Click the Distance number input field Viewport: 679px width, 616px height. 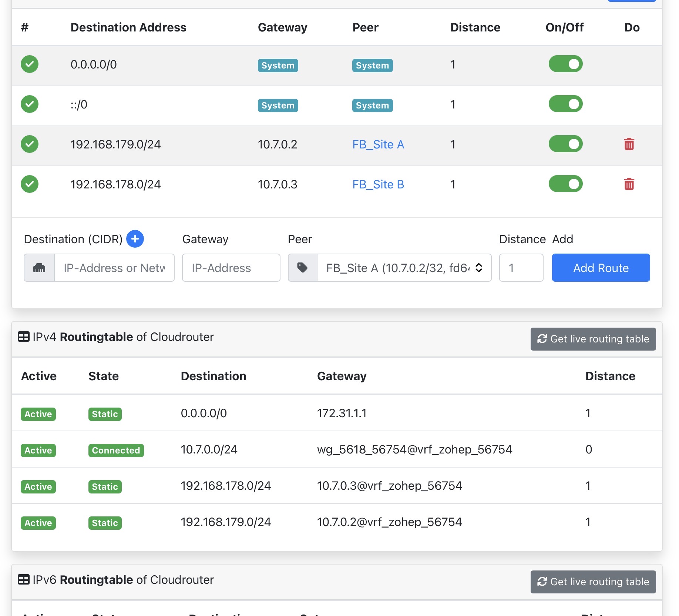[521, 268]
